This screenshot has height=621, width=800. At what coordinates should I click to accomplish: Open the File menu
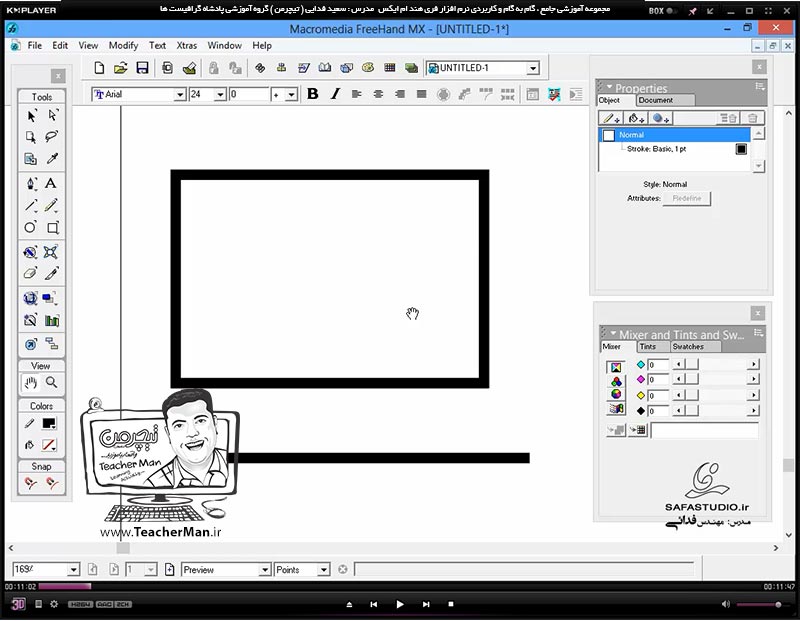point(35,45)
